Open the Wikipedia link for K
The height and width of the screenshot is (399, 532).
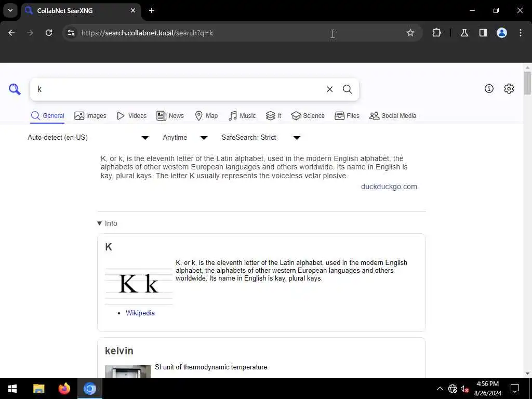[x=140, y=313]
